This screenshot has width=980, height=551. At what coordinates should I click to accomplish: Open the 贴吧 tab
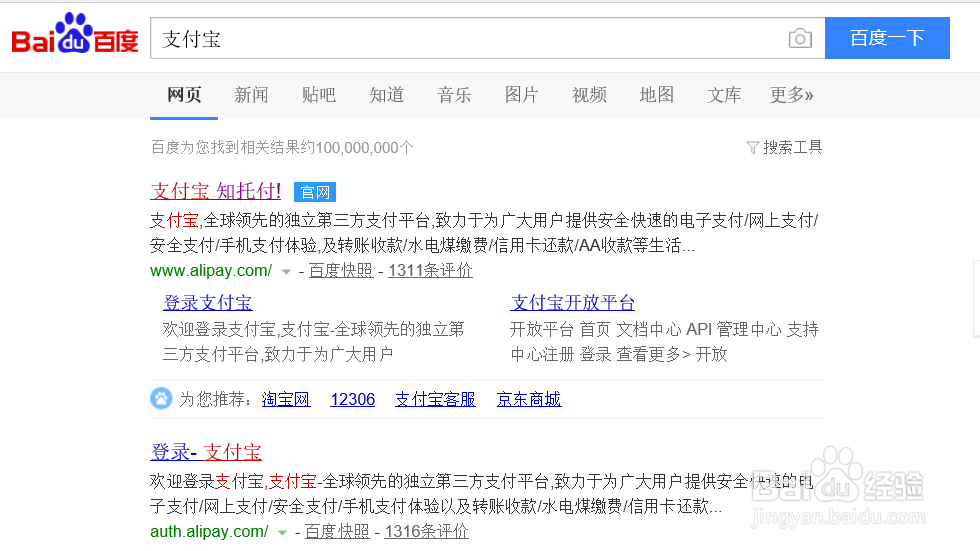[319, 95]
